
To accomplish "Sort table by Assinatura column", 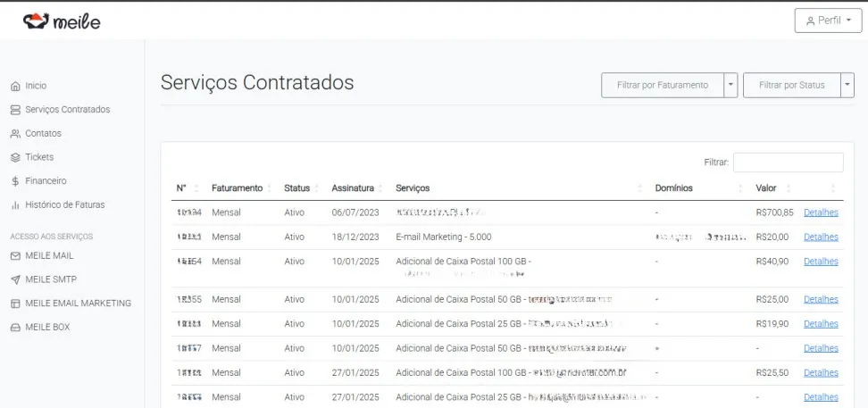I will tap(357, 188).
